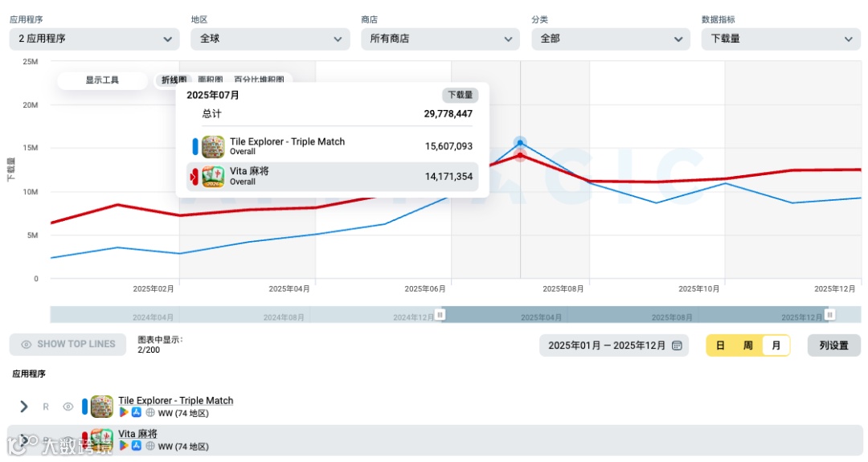Click the blue color swatch for Tile Explorer
868x462 pixels.
(84, 407)
